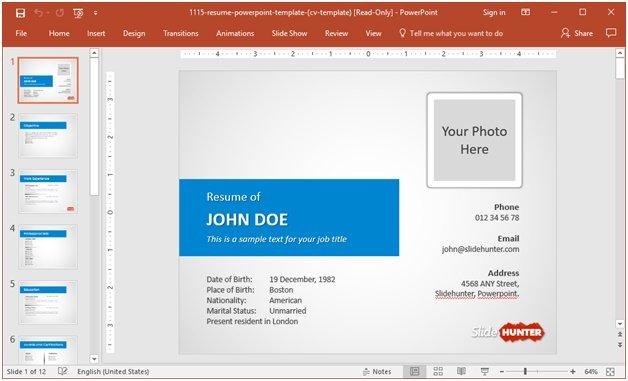Click the 64% zoom level
The width and height of the screenshot is (628, 381).
pos(591,372)
